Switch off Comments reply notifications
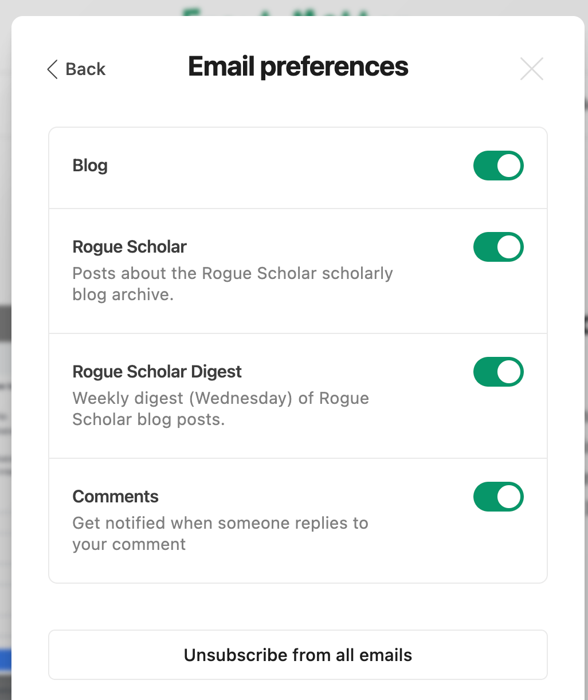The image size is (588, 700). click(x=498, y=497)
